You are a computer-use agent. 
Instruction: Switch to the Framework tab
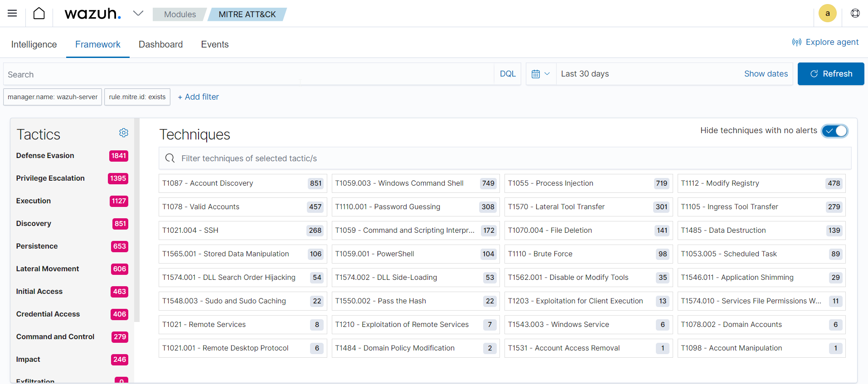tap(98, 44)
